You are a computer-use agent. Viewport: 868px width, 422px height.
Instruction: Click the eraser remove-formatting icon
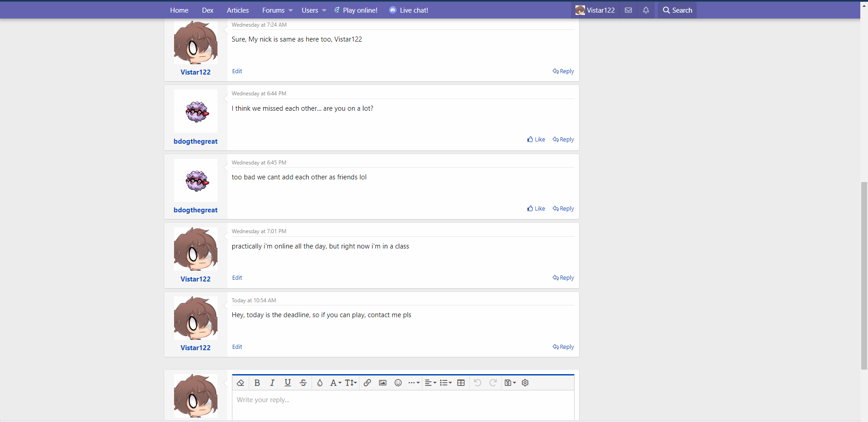[x=241, y=383]
